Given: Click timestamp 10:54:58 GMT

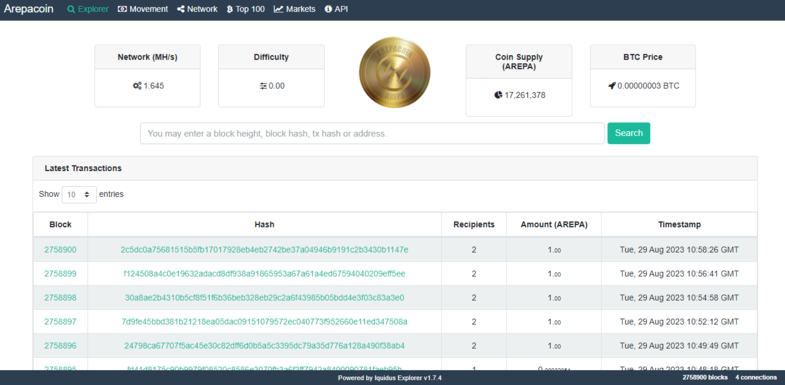Looking at the screenshot, I should [x=679, y=298].
